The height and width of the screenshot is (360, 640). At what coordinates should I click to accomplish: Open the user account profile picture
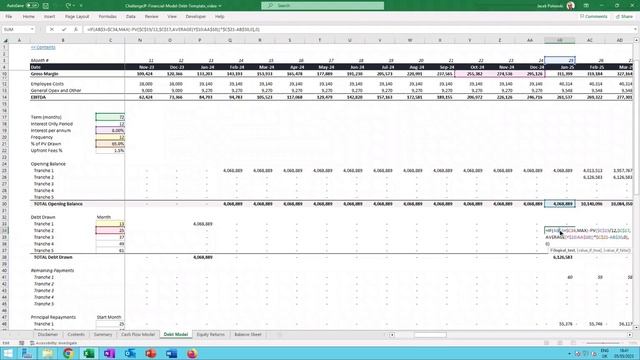[x=571, y=6]
